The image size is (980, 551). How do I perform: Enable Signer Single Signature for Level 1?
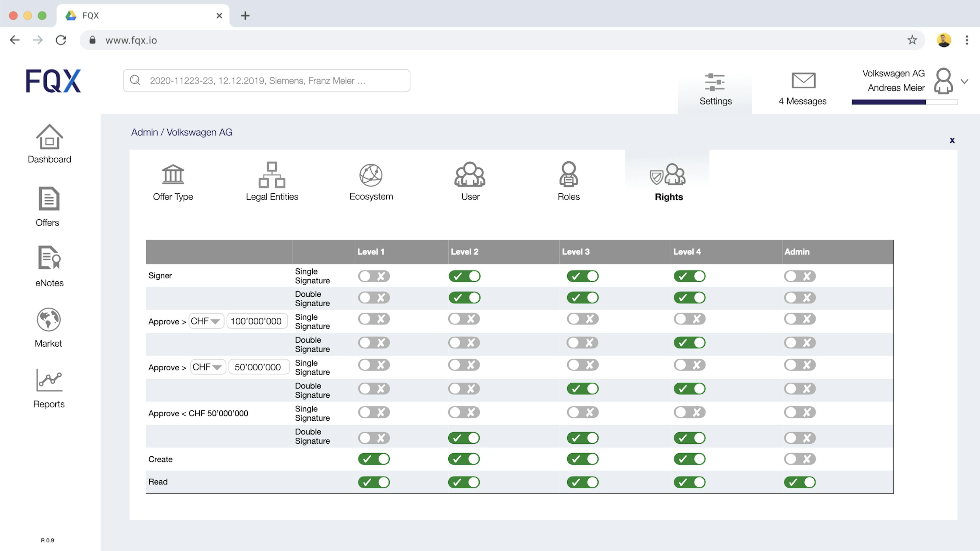coord(374,276)
